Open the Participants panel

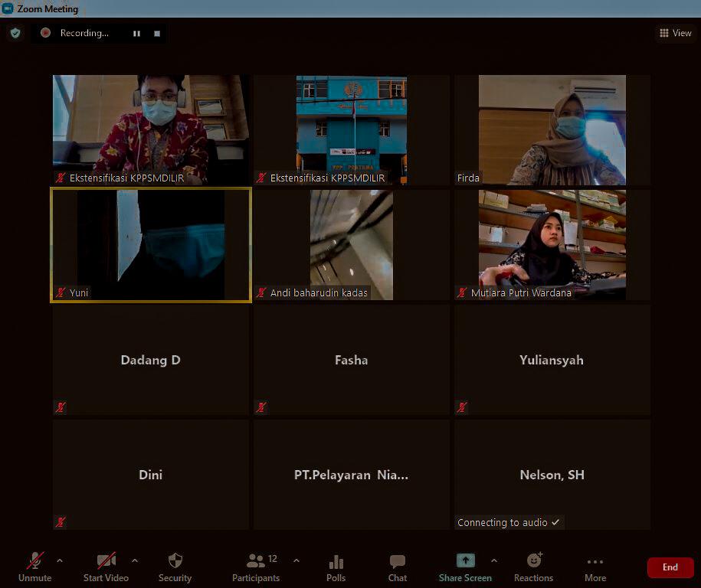pos(256,567)
